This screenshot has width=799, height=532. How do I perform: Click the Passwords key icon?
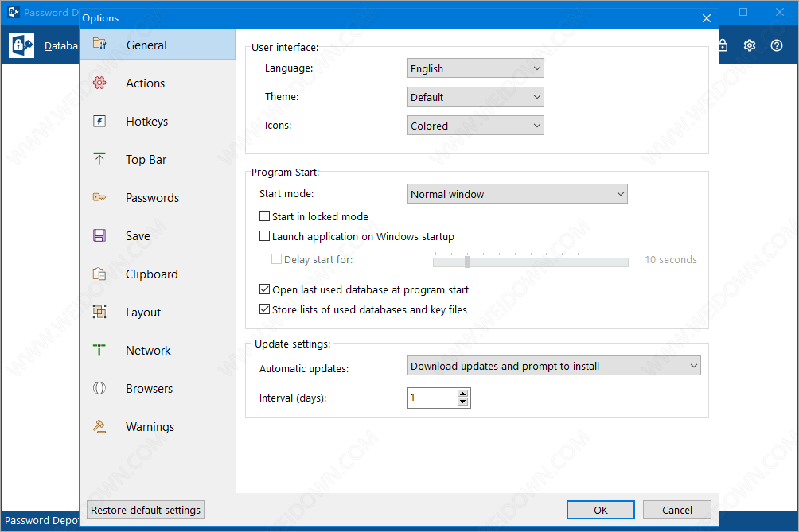(x=99, y=197)
